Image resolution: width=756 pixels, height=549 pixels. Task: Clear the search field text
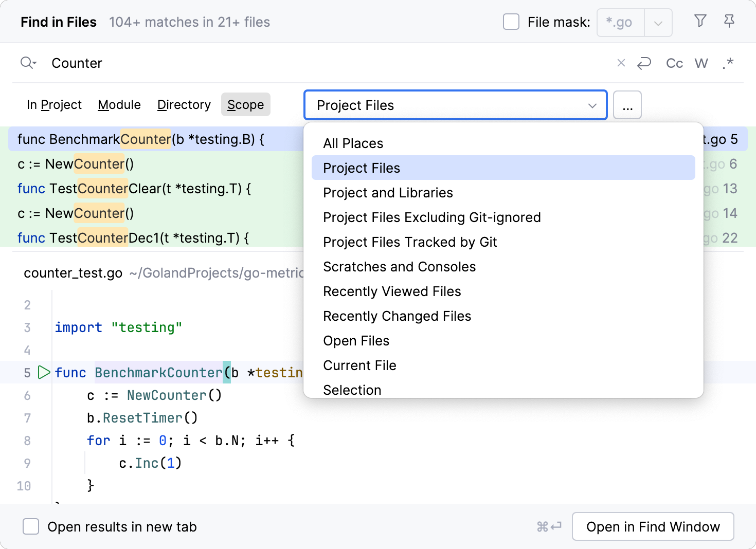click(x=621, y=63)
